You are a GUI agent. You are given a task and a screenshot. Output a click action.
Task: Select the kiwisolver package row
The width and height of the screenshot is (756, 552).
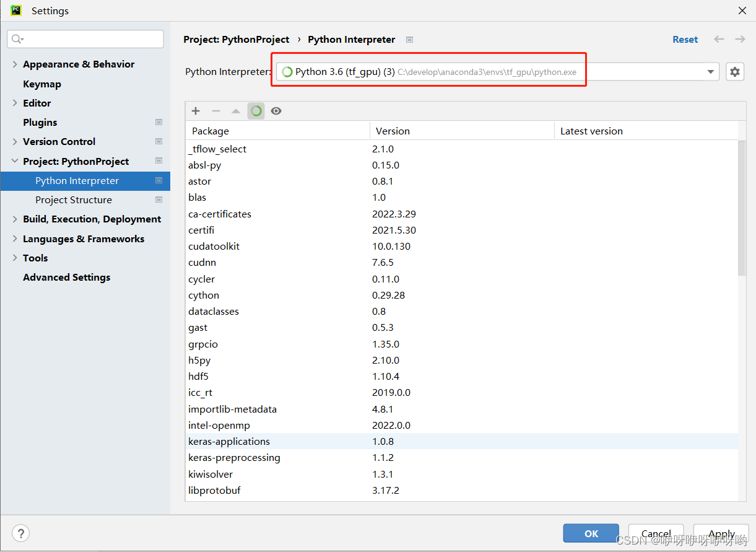(x=462, y=475)
